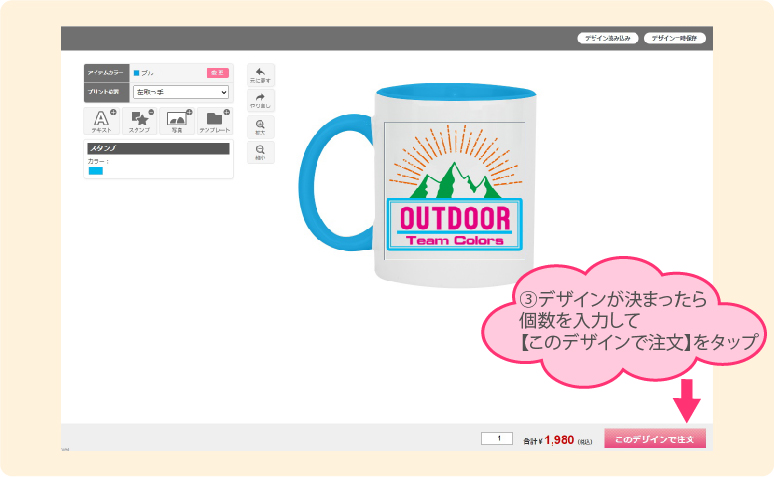The image size is (774, 477).
Task: Click the デザイン読み込み button
Action: (x=607, y=38)
